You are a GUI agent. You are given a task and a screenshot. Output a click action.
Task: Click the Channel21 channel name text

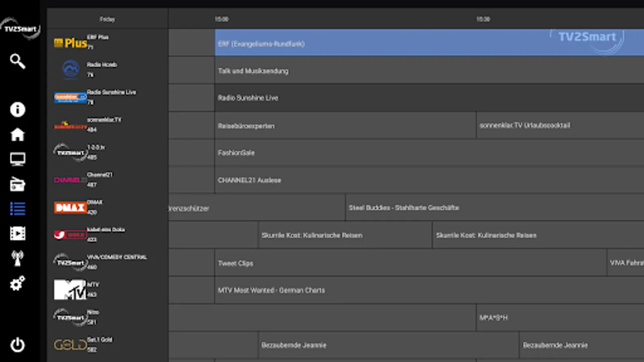pyautogui.click(x=100, y=175)
